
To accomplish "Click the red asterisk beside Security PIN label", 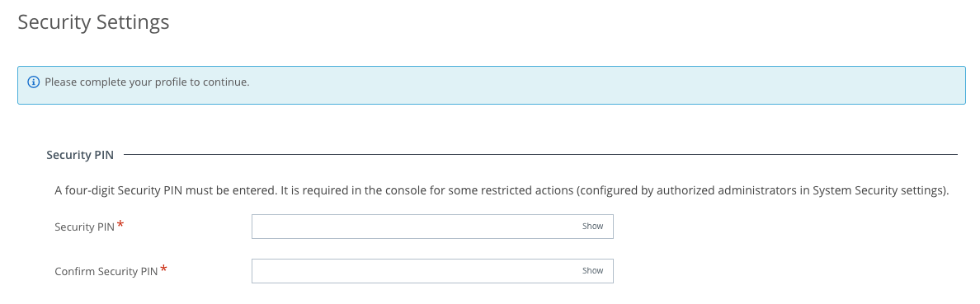I will (120, 225).
